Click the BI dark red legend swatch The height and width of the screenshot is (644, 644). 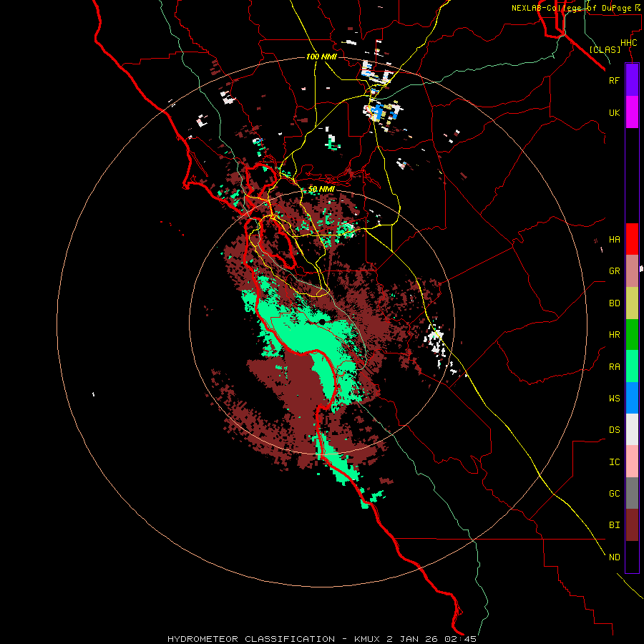pos(632,525)
